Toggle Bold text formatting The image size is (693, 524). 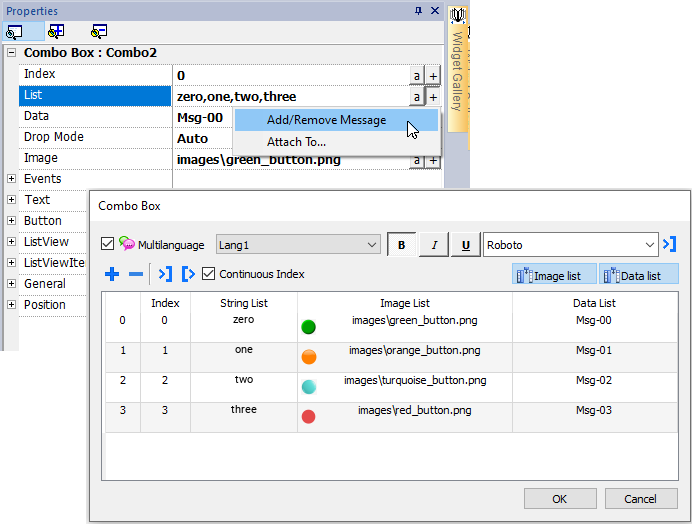[402, 245]
